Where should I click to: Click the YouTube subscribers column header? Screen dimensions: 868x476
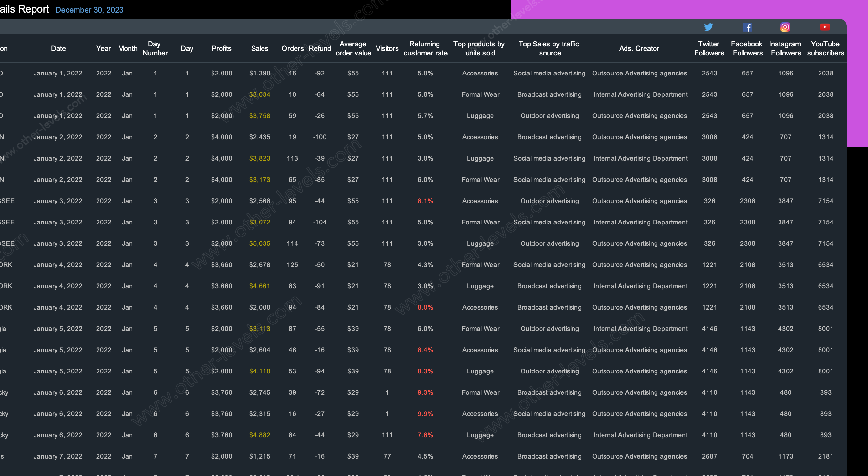point(826,48)
